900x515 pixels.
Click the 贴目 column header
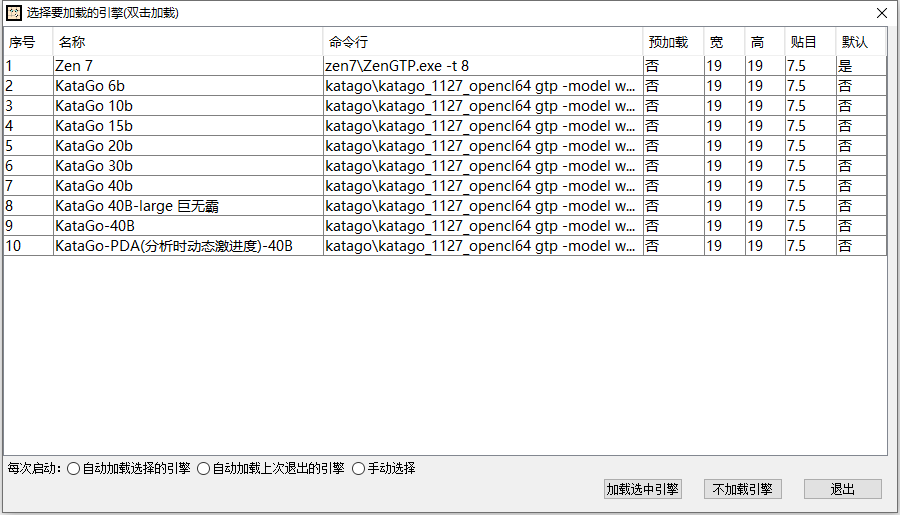(803, 42)
